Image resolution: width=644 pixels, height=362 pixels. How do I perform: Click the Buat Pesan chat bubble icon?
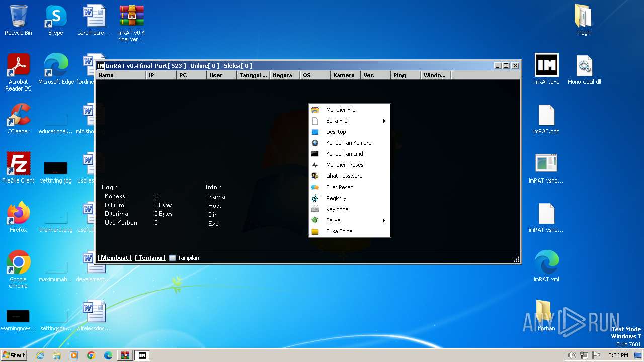coord(315,187)
